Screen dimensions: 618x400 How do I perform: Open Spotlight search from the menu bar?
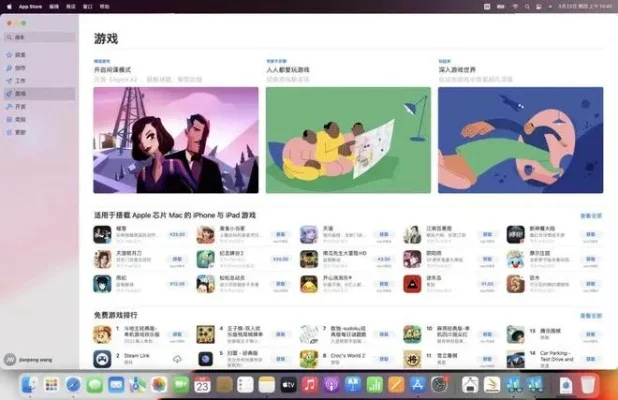[x=527, y=7]
